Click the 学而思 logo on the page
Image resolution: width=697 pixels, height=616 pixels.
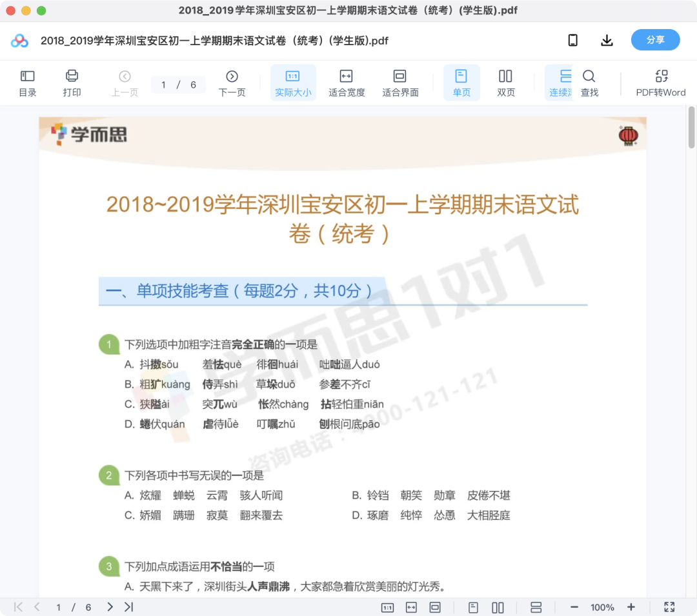[89, 135]
